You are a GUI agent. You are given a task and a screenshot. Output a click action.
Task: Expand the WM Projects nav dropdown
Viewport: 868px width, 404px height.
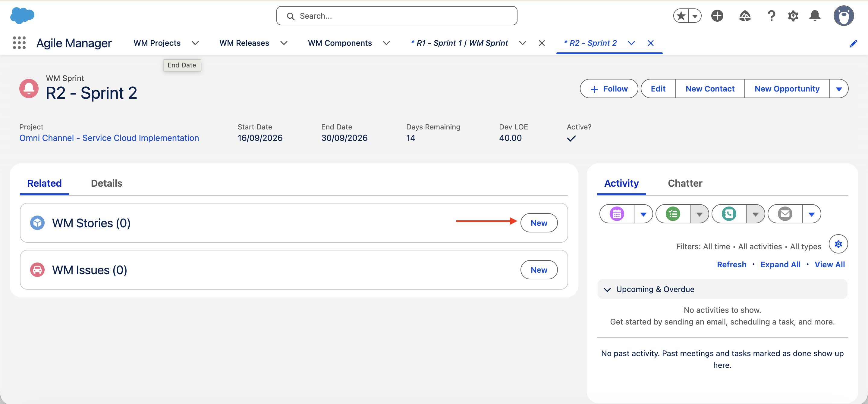click(x=195, y=43)
